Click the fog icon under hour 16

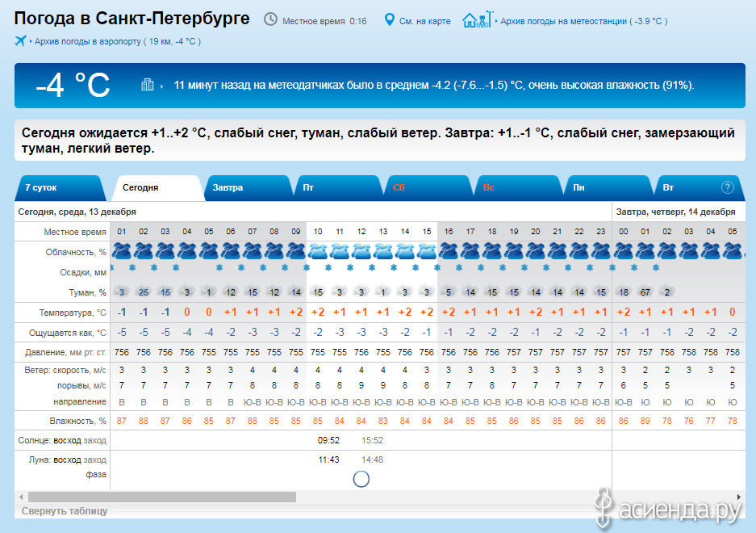point(449,292)
